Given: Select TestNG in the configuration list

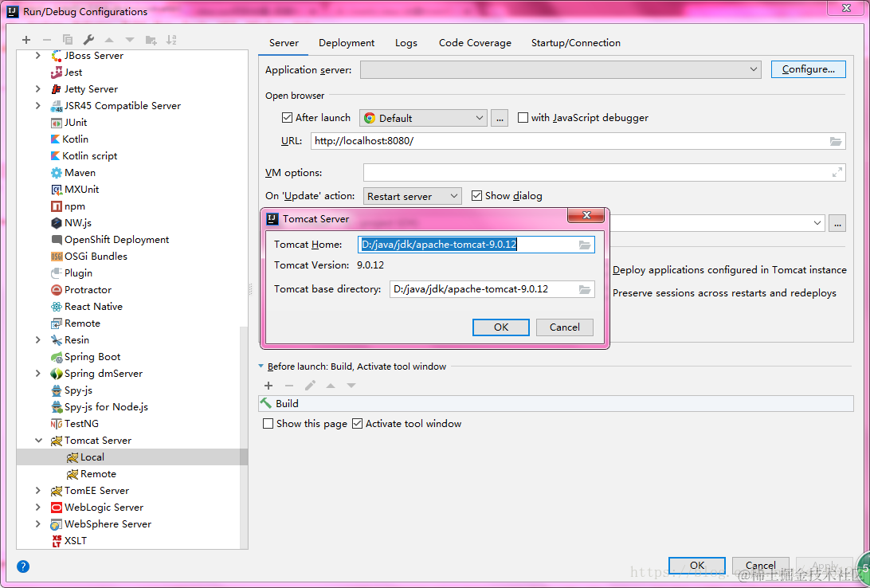Looking at the screenshot, I should click(81, 423).
